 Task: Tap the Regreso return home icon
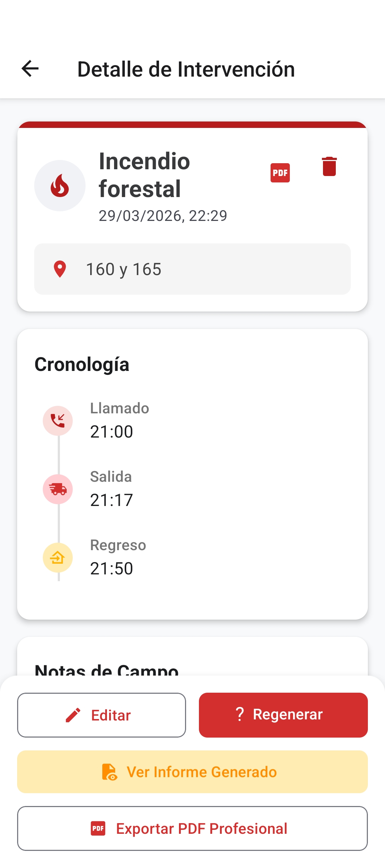58,558
